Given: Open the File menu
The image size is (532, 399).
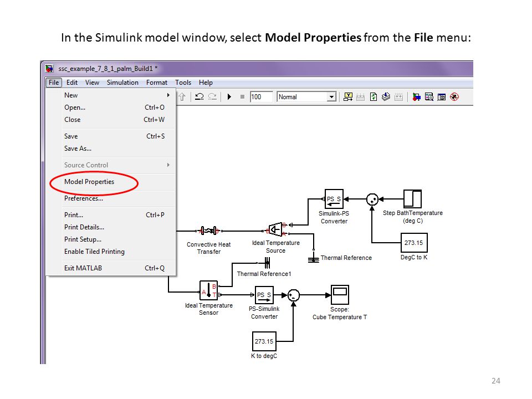Looking at the screenshot, I should [x=54, y=83].
